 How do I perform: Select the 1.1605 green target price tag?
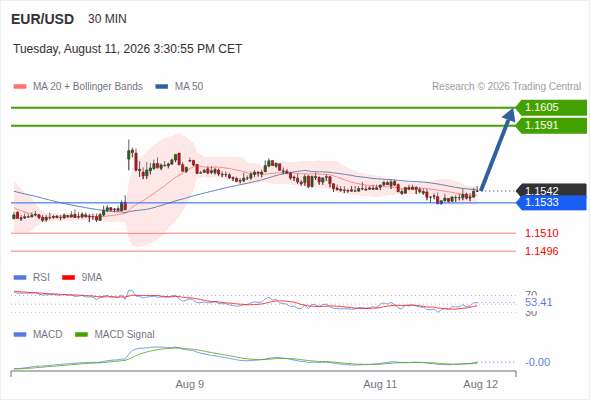(551, 108)
